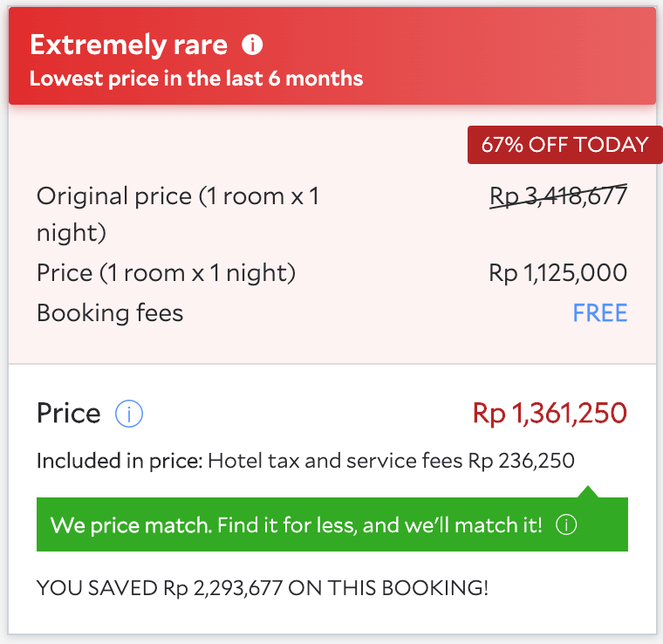Click the info icon in price match banner
The height and width of the screenshot is (644, 663).
point(566,525)
